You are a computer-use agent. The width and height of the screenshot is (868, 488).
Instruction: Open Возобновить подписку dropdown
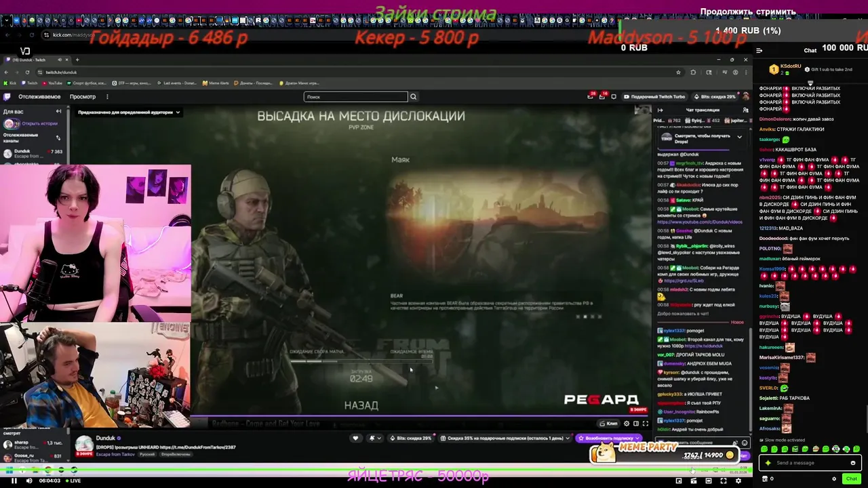point(608,439)
